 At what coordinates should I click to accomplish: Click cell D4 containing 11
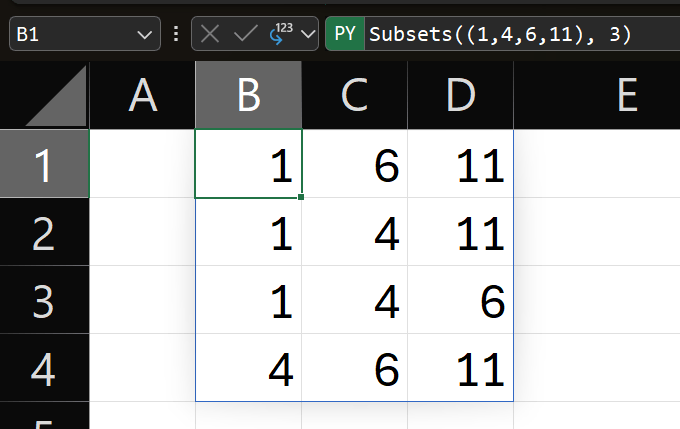(x=461, y=368)
